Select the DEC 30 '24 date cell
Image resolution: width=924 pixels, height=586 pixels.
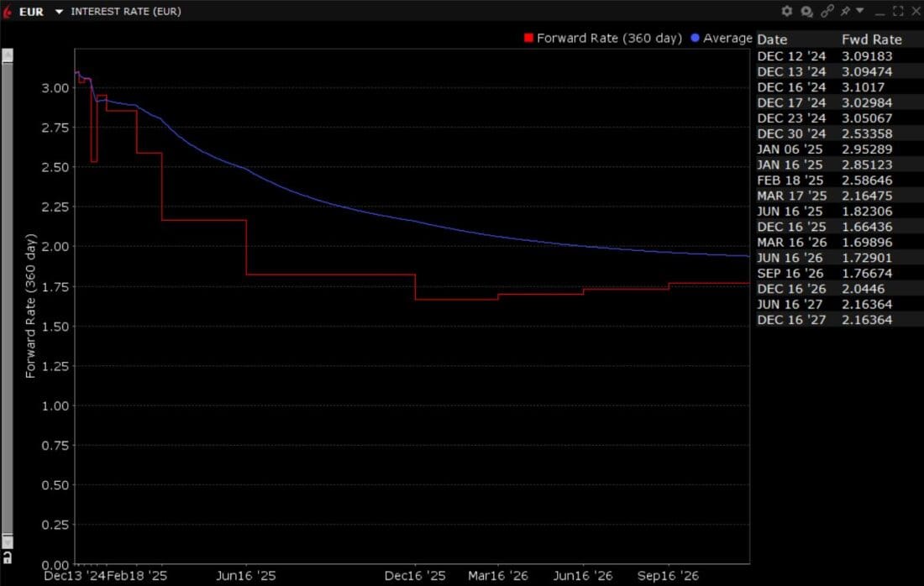791,133
